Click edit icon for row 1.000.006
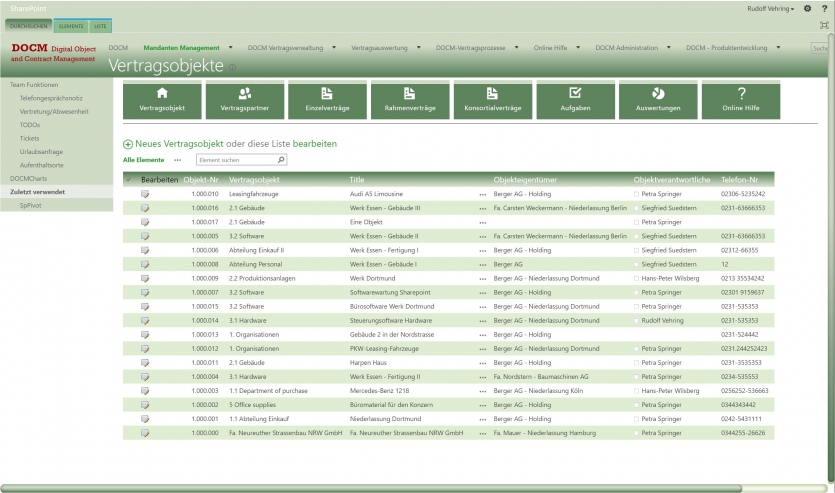The height and width of the screenshot is (493, 835). 145,250
